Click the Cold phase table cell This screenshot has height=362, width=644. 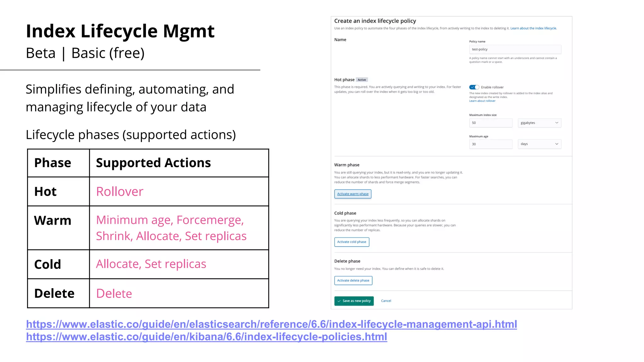pos(58,264)
